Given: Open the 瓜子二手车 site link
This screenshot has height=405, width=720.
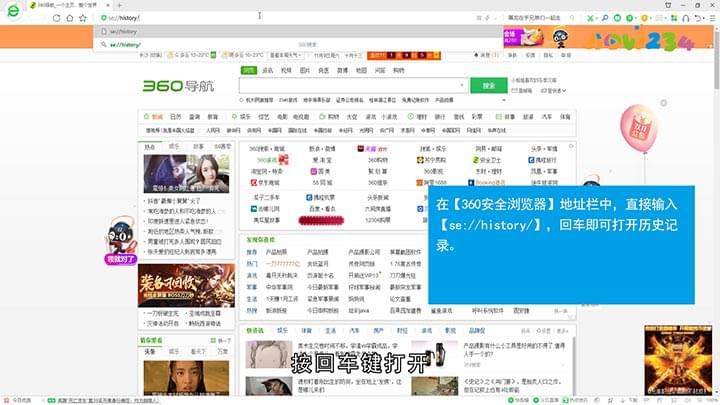Looking at the screenshot, I should (x=266, y=197).
